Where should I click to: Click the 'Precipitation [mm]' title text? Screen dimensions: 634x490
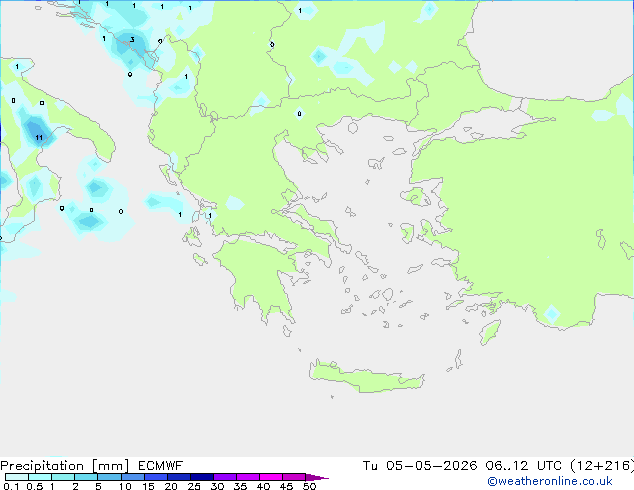click(65, 466)
